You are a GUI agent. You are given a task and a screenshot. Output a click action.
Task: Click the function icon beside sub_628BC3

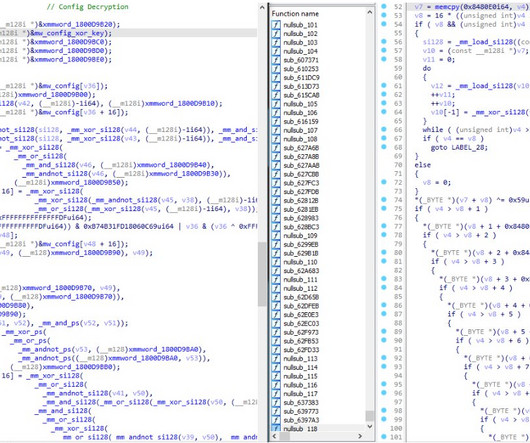tap(276, 227)
